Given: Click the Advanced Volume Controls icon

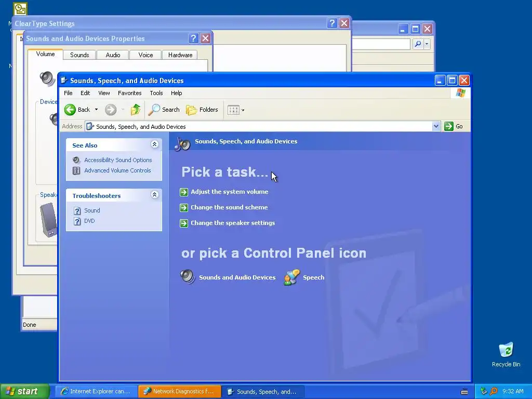Looking at the screenshot, I should (77, 170).
